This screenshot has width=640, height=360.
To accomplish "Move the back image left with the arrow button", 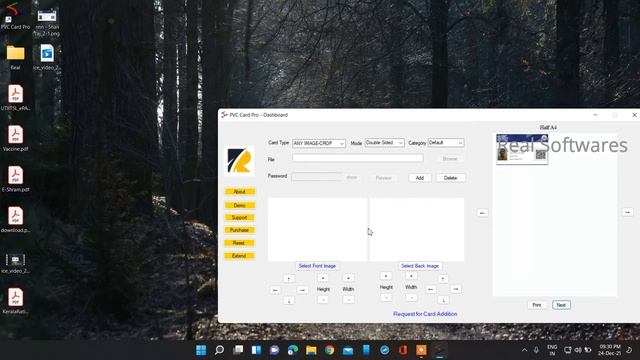I will (430, 289).
